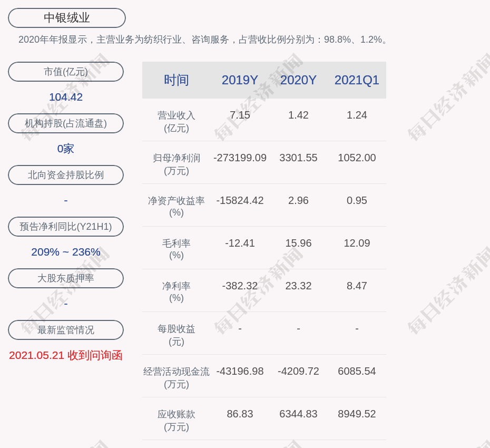This screenshot has height=448, width=490.
Task: Select ROE value 2.96
Action: click(298, 200)
